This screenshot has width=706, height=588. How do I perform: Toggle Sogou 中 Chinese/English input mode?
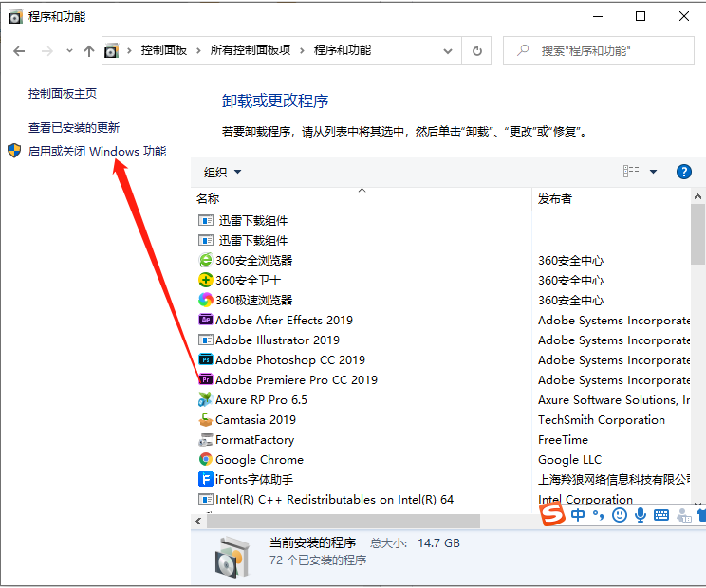coord(578,515)
